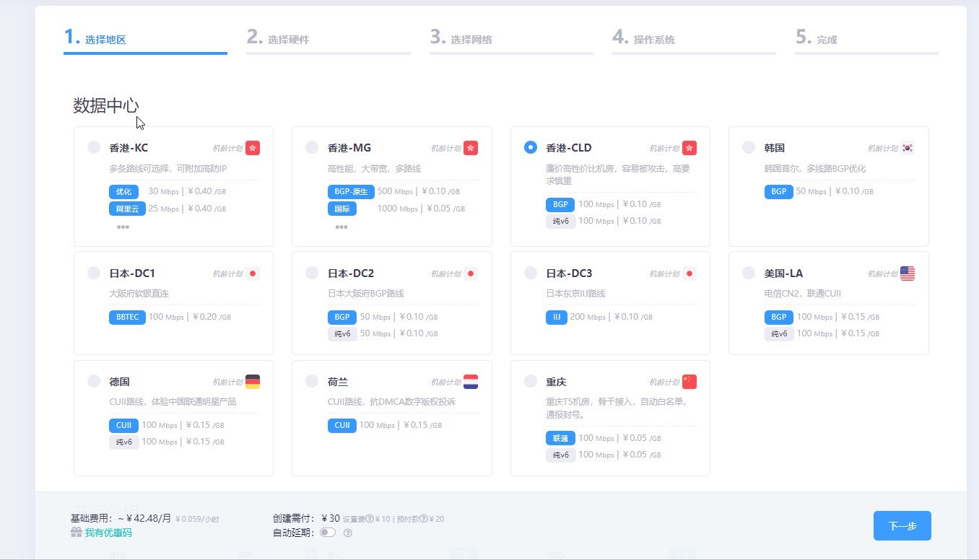Click the German flag on 德国 card

(253, 382)
